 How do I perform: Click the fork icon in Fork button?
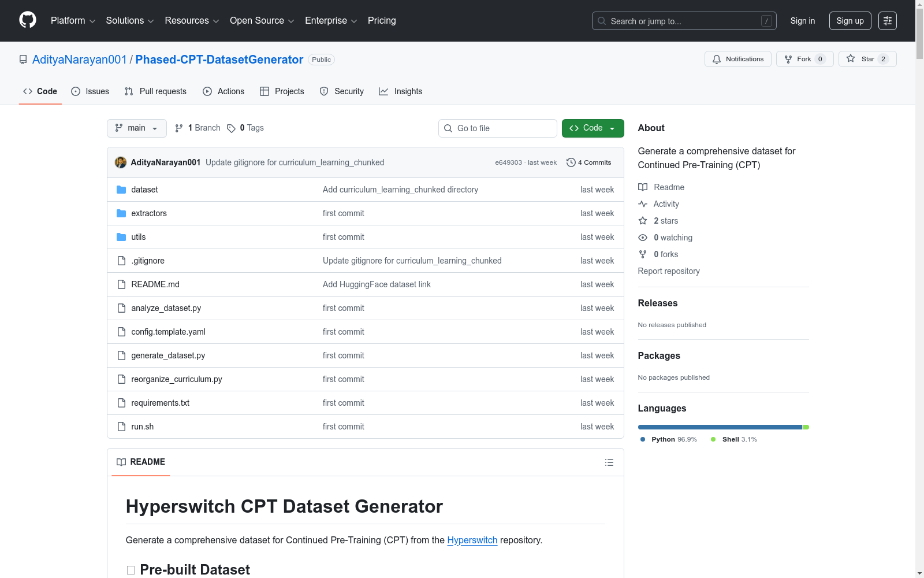[x=788, y=59]
